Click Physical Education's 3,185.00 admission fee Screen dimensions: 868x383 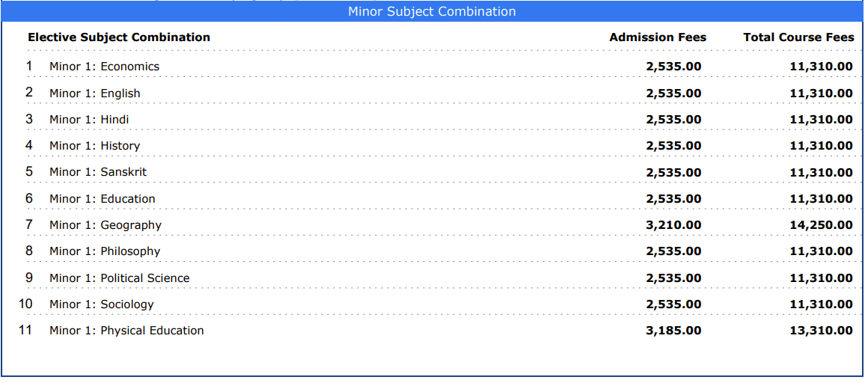click(x=673, y=331)
